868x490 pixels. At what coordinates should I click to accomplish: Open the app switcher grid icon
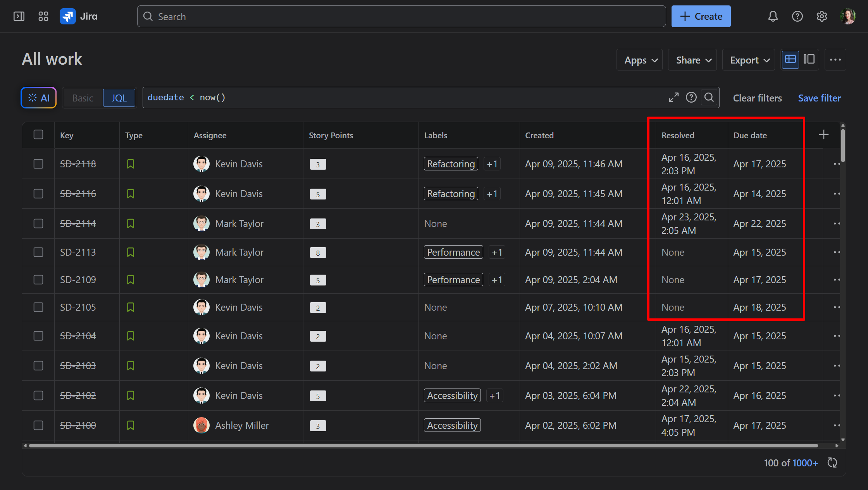[43, 16]
